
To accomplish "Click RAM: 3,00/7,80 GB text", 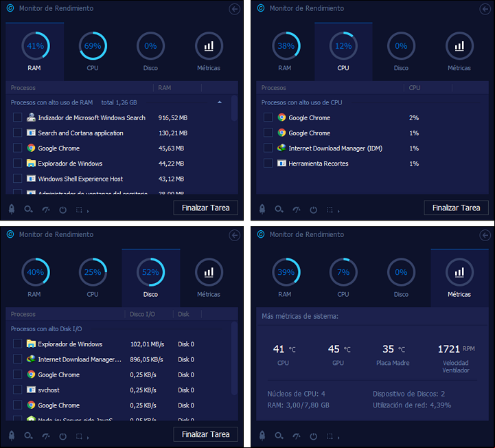I will (299, 405).
